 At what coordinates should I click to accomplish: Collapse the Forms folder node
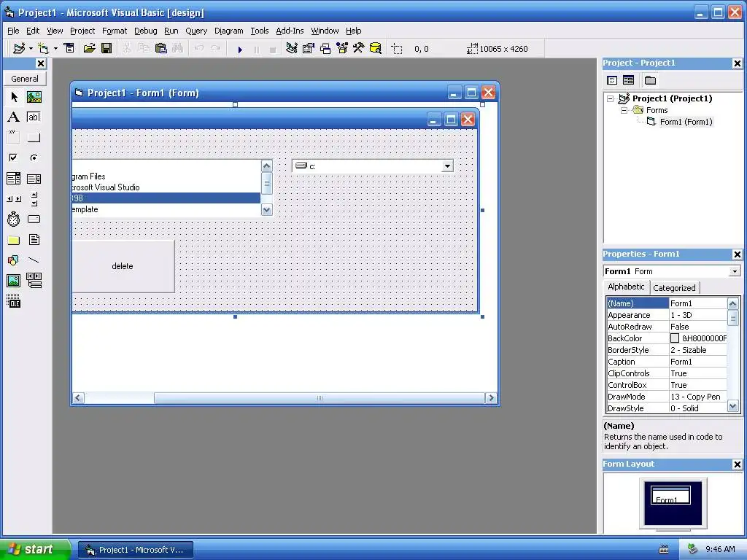[x=624, y=111]
